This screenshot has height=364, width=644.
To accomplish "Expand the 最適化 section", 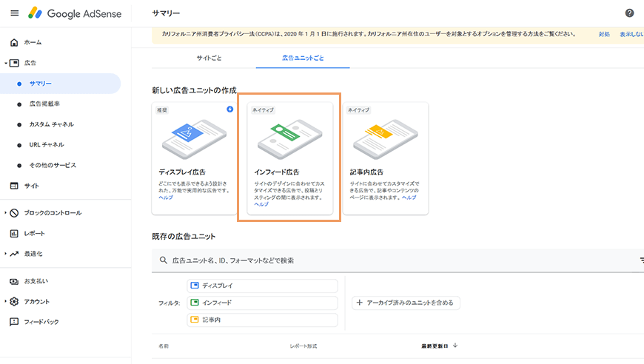I will tap(6, 254).
